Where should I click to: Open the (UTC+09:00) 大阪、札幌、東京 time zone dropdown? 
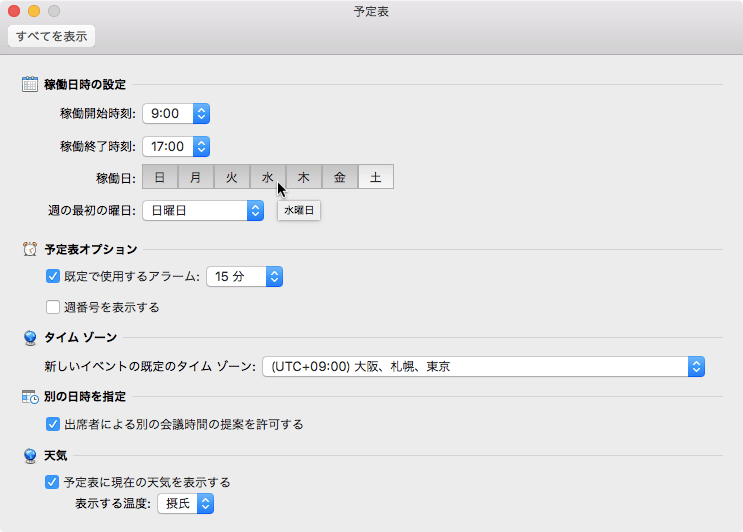pyautogui.click(x=483, y=367)
